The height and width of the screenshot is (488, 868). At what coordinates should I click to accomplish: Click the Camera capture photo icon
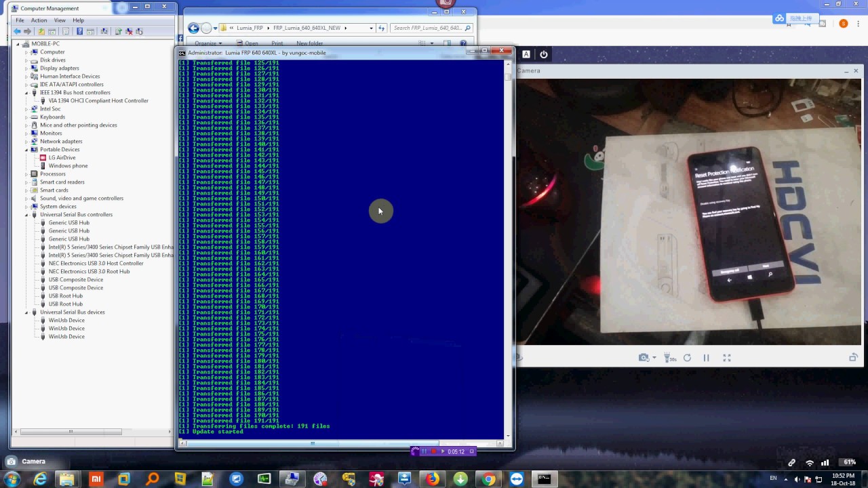pos(644,358)
